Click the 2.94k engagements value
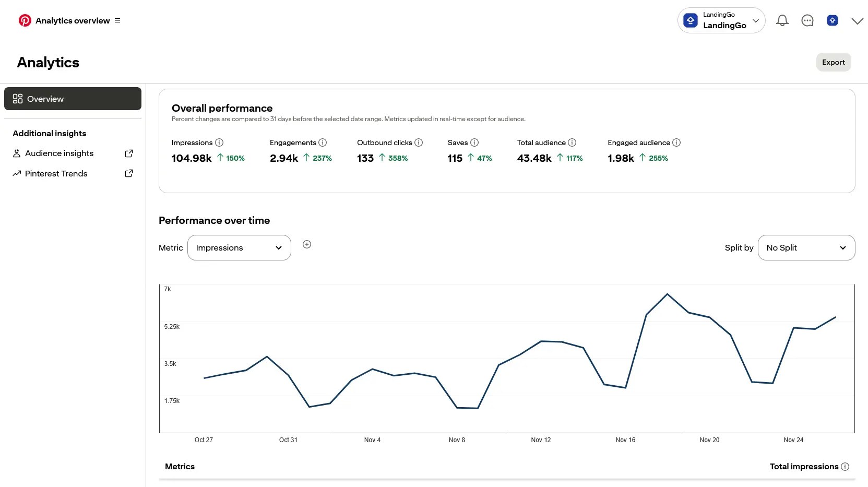Viewport: 868px width, 487px height. (x=284, y=158)
